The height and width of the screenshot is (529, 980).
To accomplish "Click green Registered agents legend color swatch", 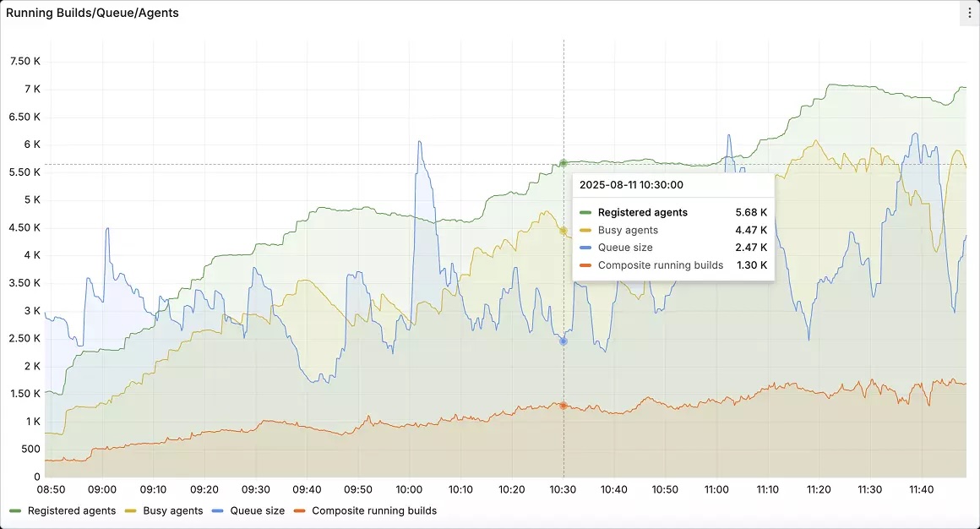I will click(x=15, y=511).
